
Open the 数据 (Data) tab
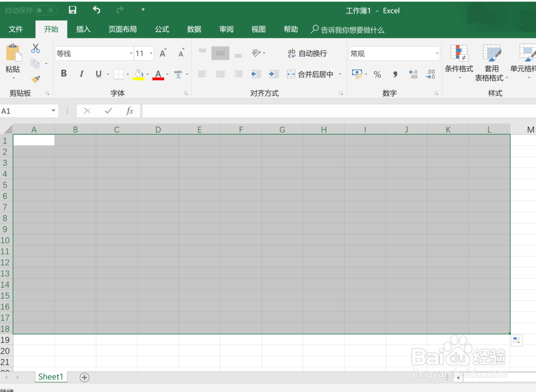pos(194,29)
